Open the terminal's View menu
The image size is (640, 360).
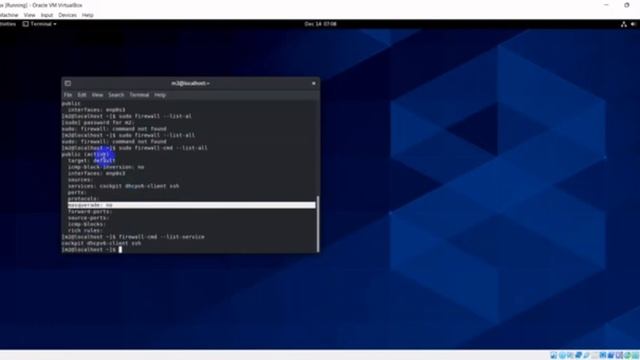pos(97,95)
